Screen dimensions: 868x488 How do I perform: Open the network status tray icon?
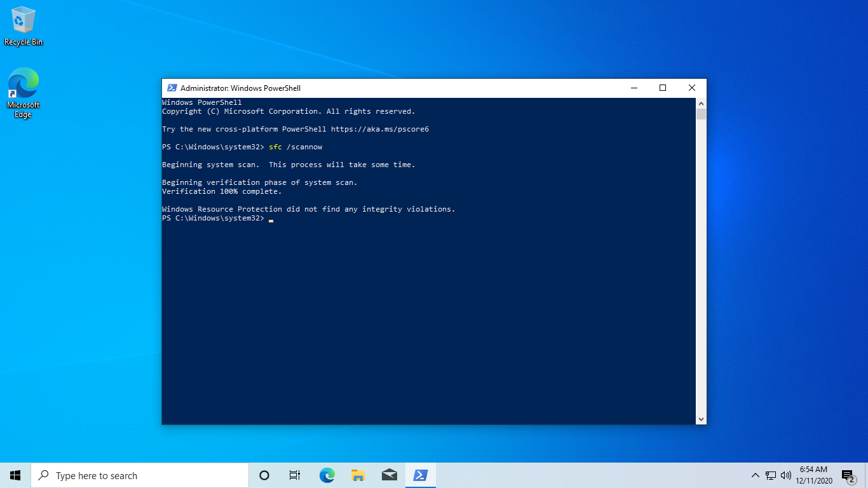[x=771, y=475]
